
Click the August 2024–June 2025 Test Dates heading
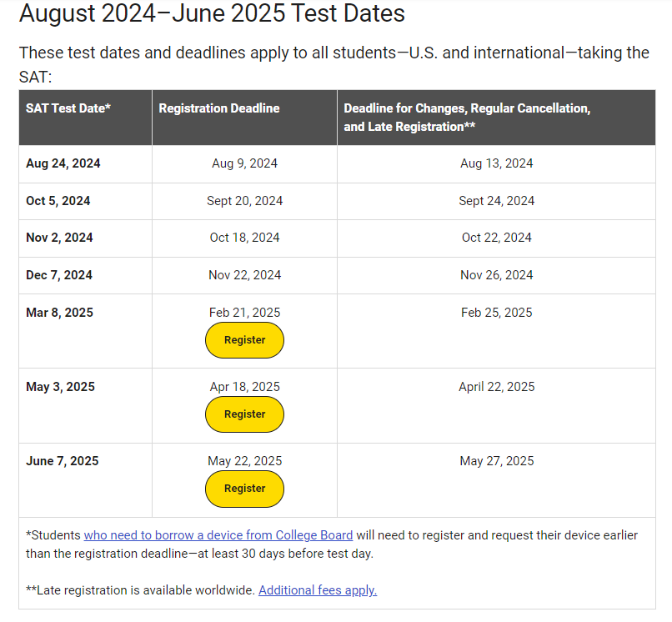(x=212, y=13)
